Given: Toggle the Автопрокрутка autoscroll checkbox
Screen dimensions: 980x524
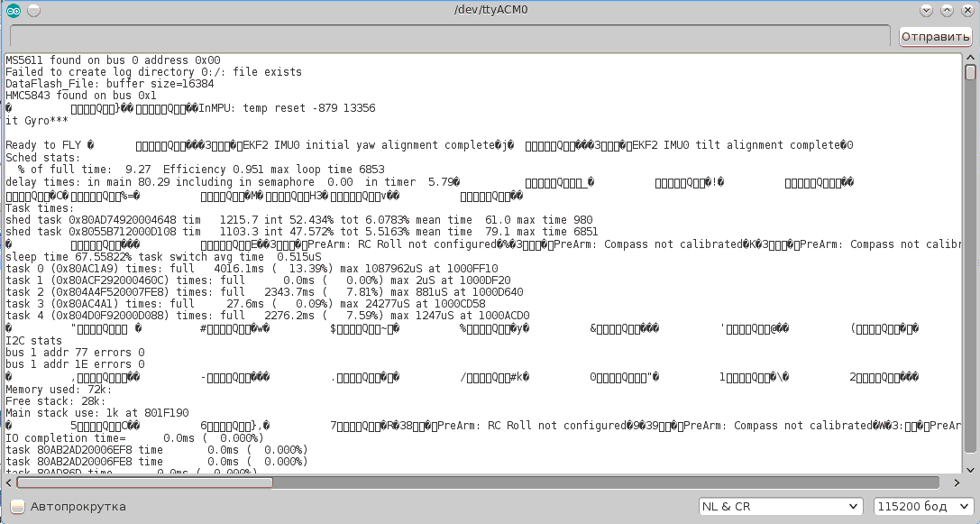Looking at the screenshot, I should (17, 507).
